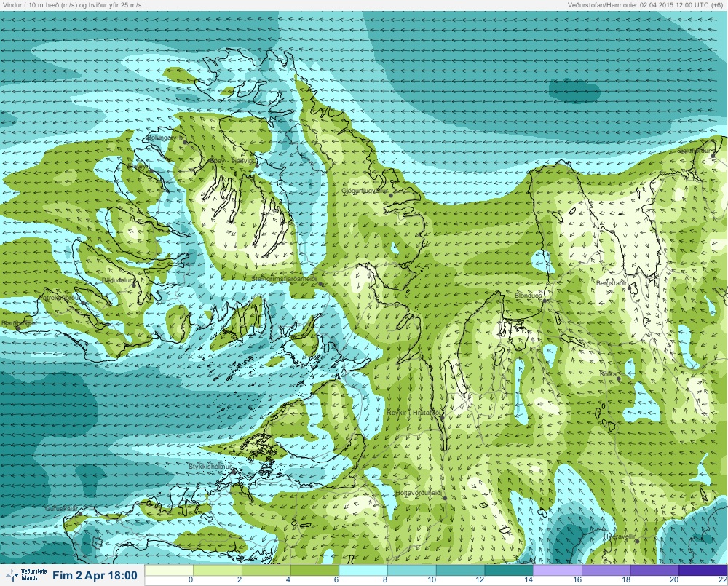Image resolution: width=728 pixels, height=586 pixels.
Task: Click the Bergstaðir station label
Action: 612,282
